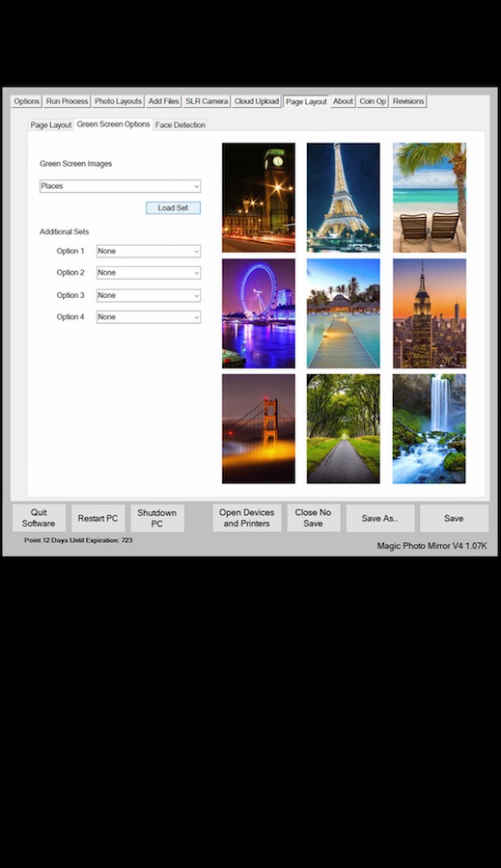Image resolution: width=501 pixels, height=868 pixels.
Task: Open the Places green screen images dropdown
Action: click(121, 186)
